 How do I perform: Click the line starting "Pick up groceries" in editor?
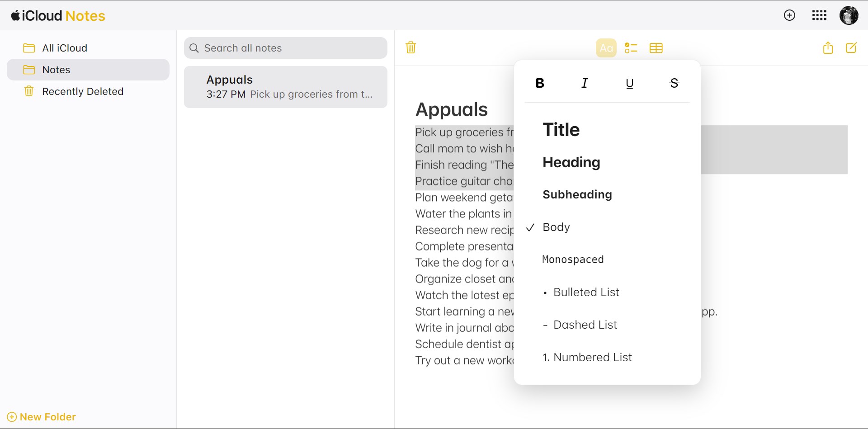click(464, 132)
